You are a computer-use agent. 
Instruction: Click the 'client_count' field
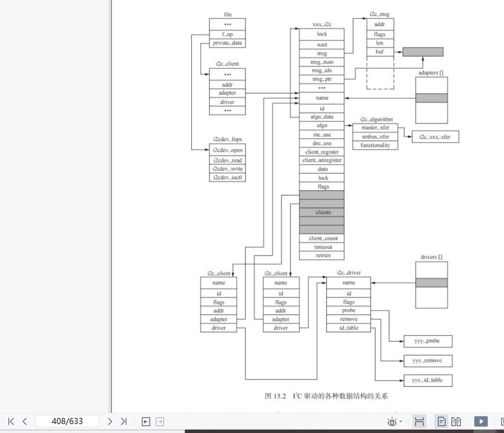click(322, 238)
